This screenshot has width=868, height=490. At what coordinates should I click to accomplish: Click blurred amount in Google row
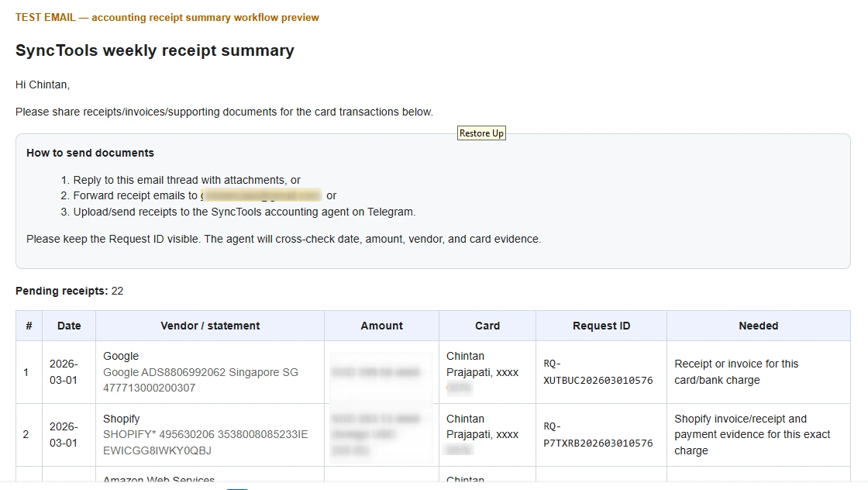coord(375,372)
